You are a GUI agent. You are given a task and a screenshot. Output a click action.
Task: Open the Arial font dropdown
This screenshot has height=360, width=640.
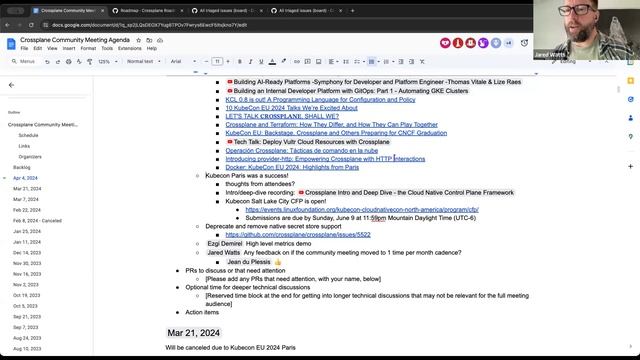click(183, 62)
